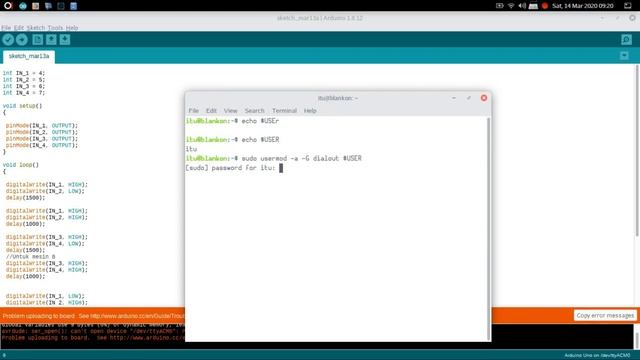
Task: Click the Arduino editor vertical scrollbar
Action: 637,150
